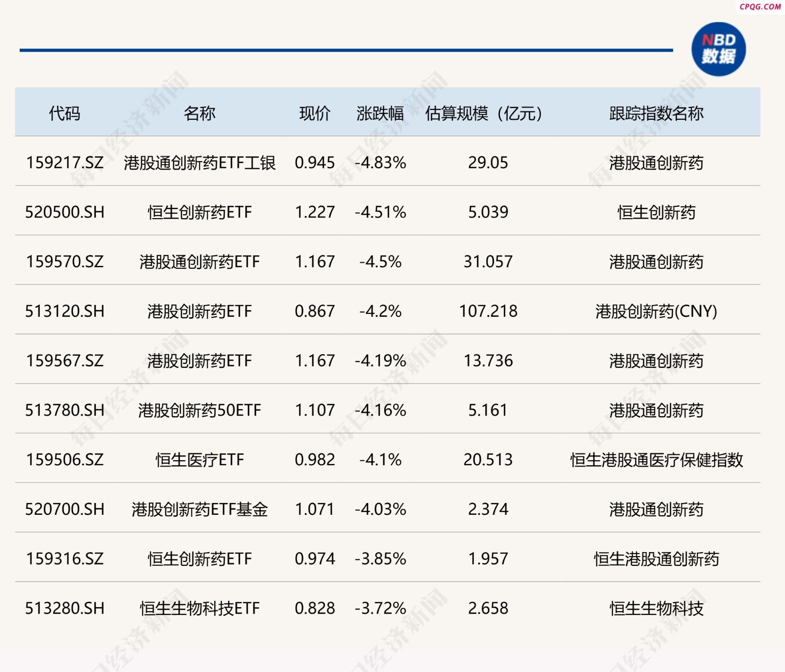Click scale value 1.957
The image size is (785, 672).
click(x=488, y=559)
